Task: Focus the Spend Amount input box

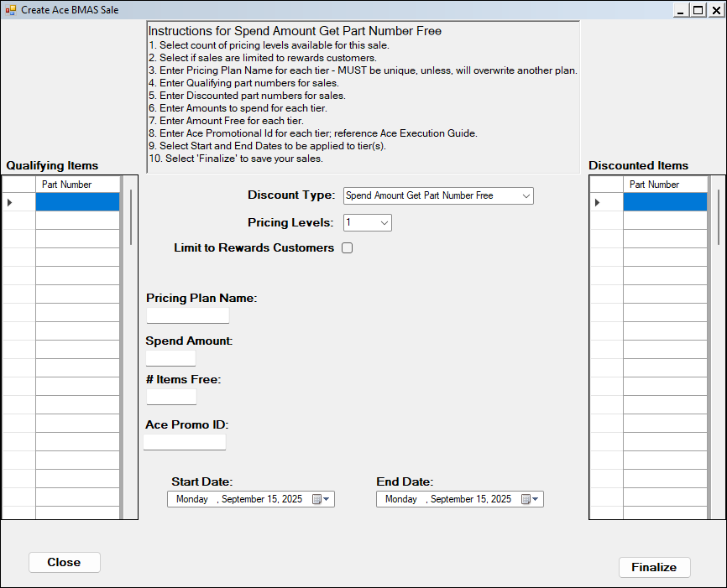Action: pyautogui.click(x=170, y=358)
